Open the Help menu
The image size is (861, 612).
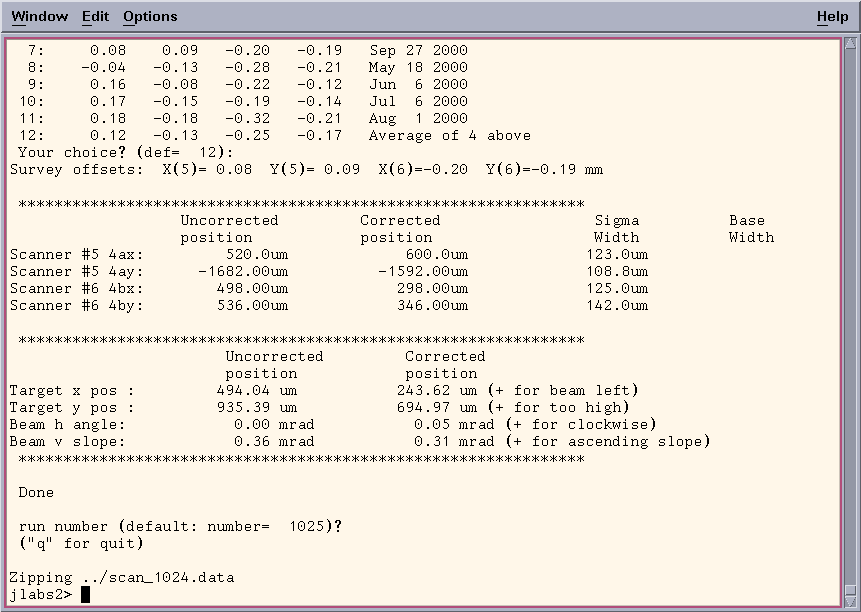point(832,16)
